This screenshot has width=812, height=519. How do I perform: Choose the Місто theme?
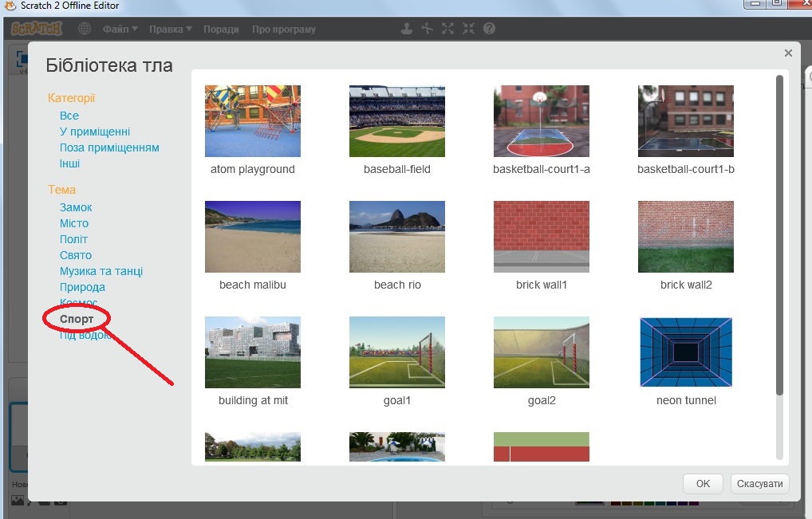[74, 223]
